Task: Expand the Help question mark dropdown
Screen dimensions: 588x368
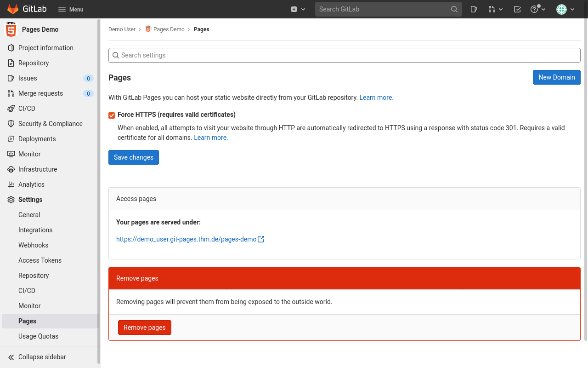Action: point(538,9)
